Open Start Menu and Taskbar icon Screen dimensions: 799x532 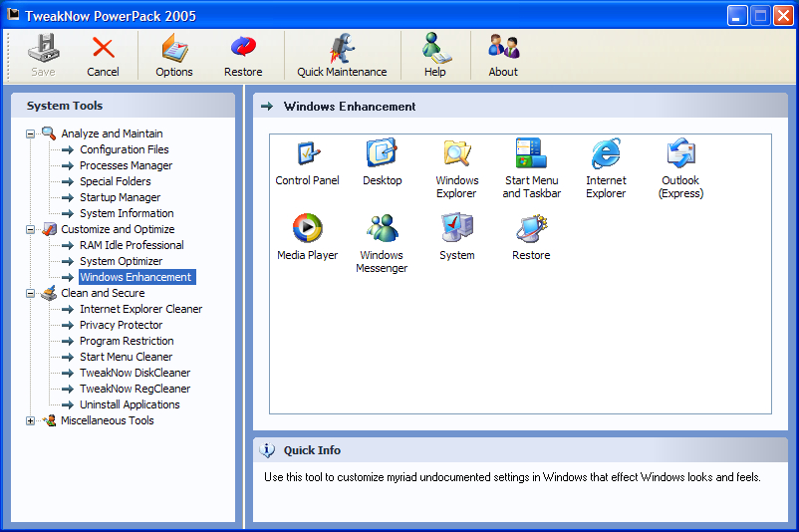pos(531,152)
